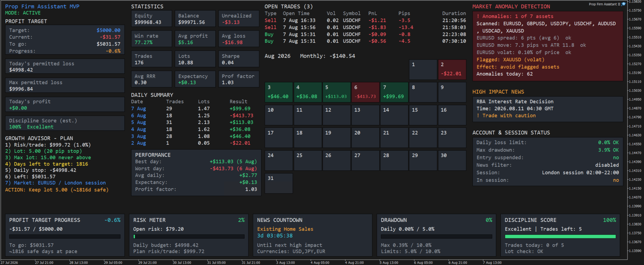Click the Sharpe ratio tile
The height and width of the screenshot is (265, 644).
(x=239, y=59)
